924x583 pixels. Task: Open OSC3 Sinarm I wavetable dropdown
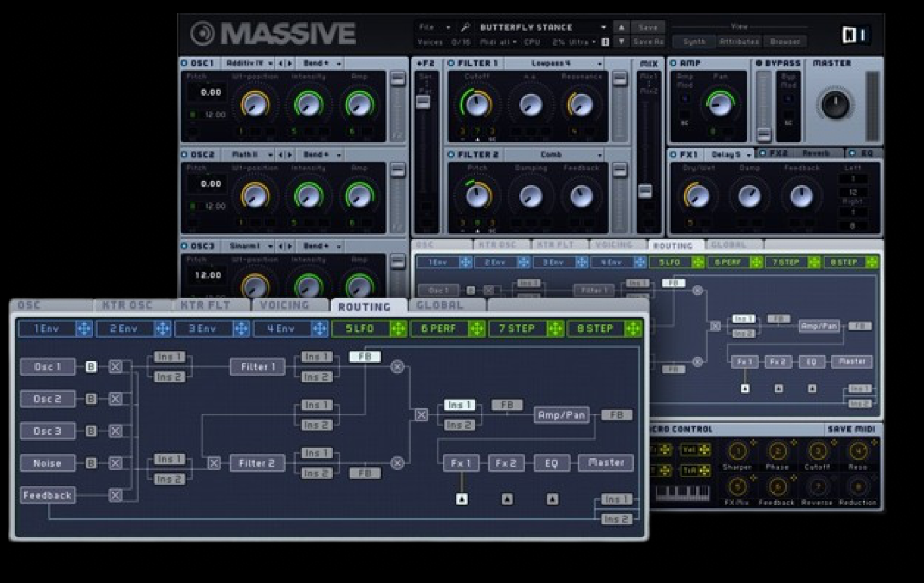point(248,246)
